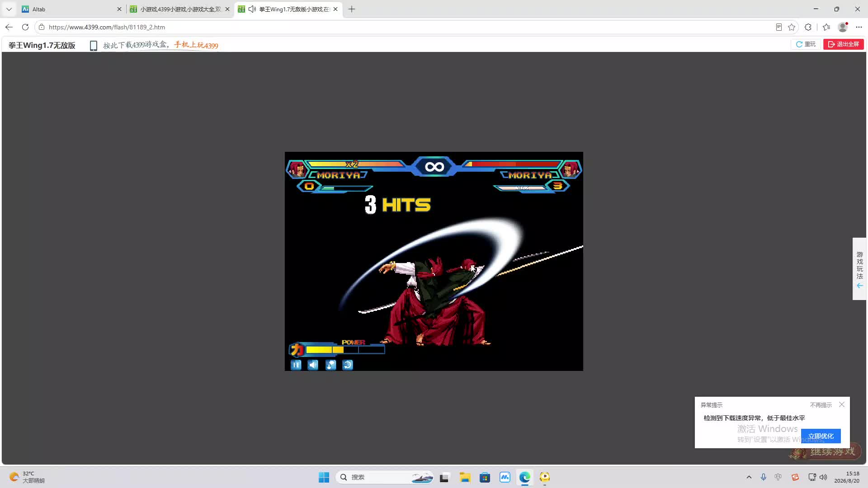
Task: Open File Explorer from the taskbar
Action: (465, 477)
